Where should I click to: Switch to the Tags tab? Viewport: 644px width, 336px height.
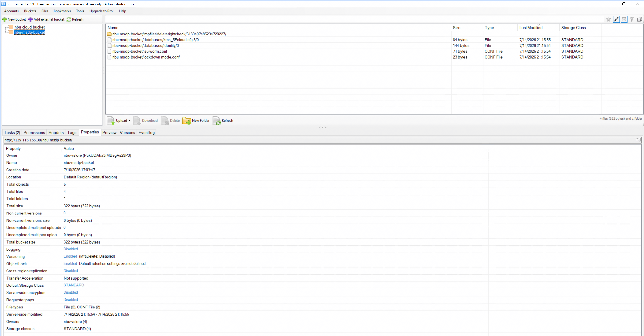[x=72, y=133]
